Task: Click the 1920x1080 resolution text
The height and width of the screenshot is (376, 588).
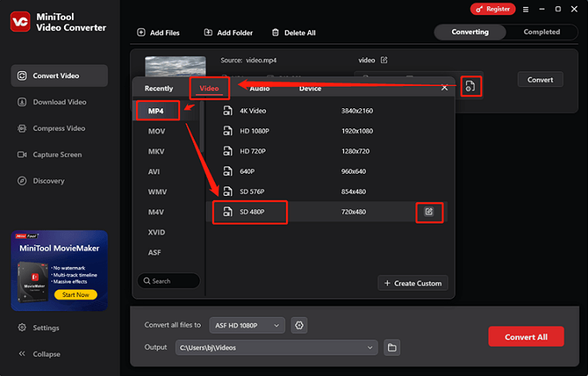Action: pos(357,131)
